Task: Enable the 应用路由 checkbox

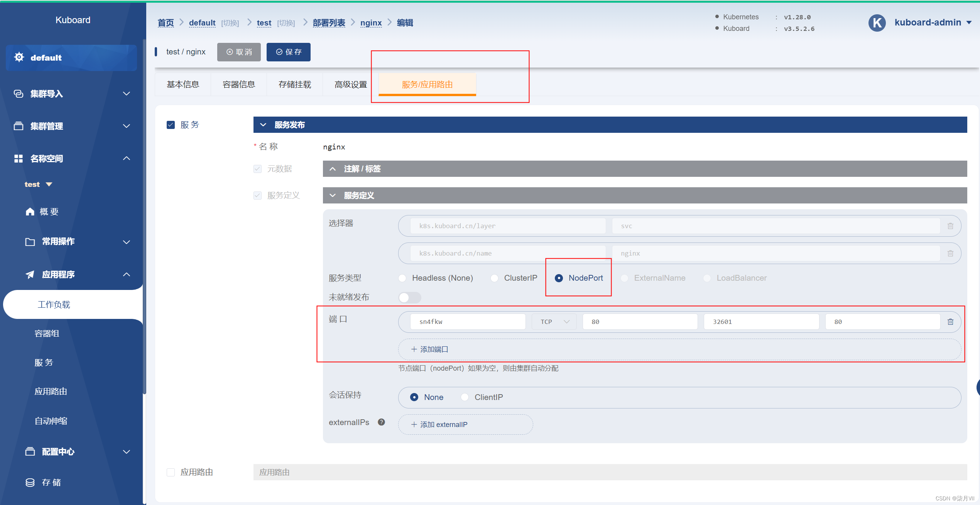Action: click(171, 472)
